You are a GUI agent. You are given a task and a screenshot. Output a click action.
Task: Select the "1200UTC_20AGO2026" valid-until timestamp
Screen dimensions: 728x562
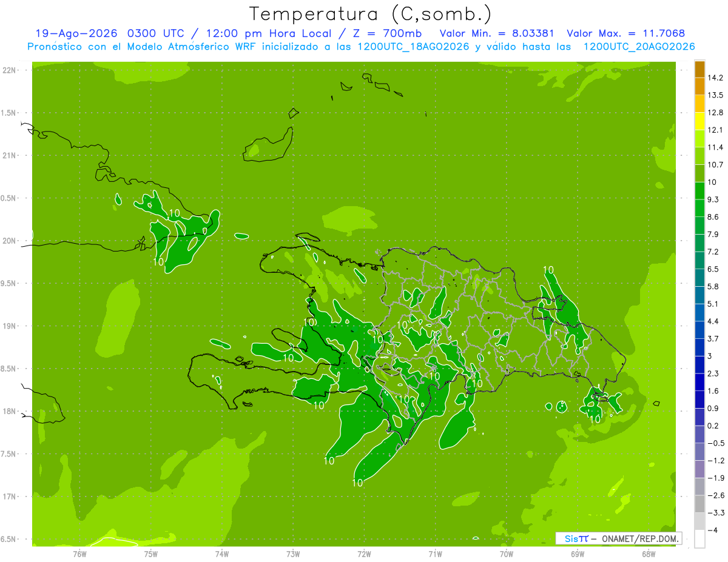[x=639, y=47]
